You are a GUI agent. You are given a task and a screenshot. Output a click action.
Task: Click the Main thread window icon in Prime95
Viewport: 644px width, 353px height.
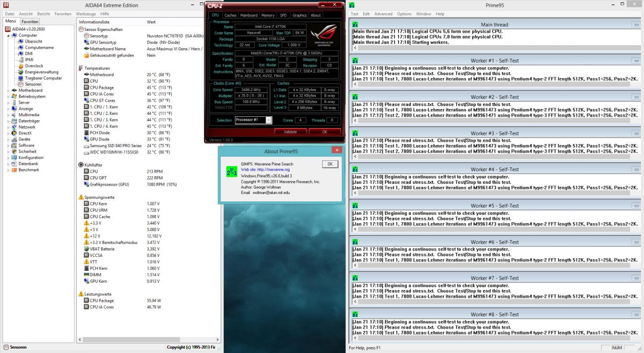click(355, 24)
